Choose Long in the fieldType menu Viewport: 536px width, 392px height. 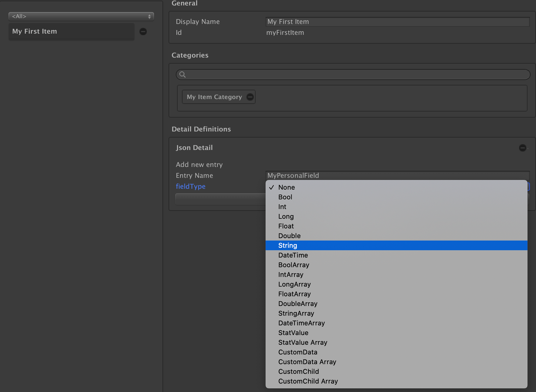[x=397, y=216]
